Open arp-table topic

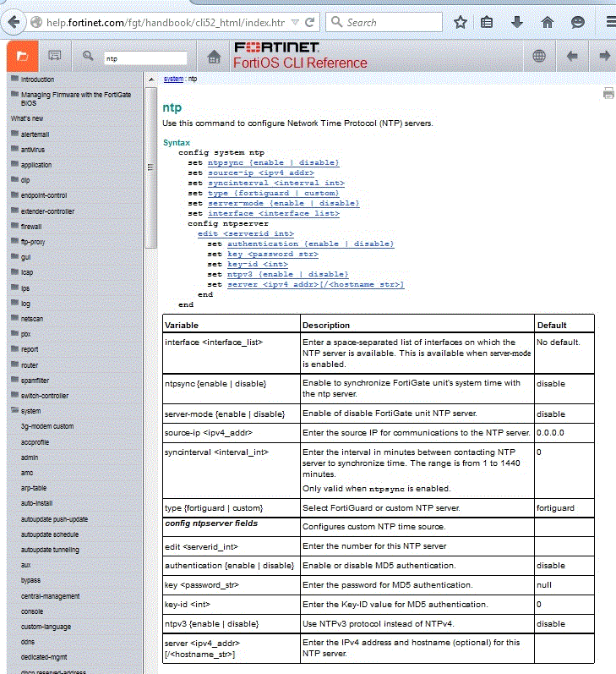[34, 488]
